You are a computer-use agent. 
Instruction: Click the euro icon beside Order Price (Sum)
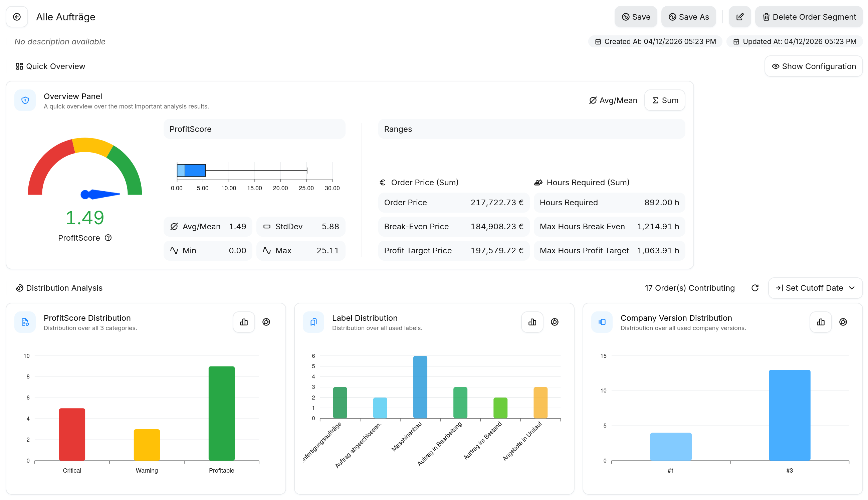[382, 182]
